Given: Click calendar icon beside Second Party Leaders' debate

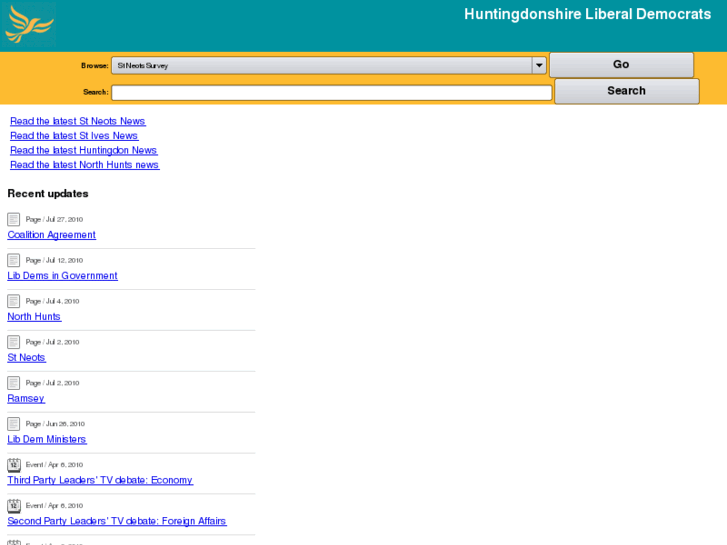Looking at the screenshot, I should pos(14,506).
